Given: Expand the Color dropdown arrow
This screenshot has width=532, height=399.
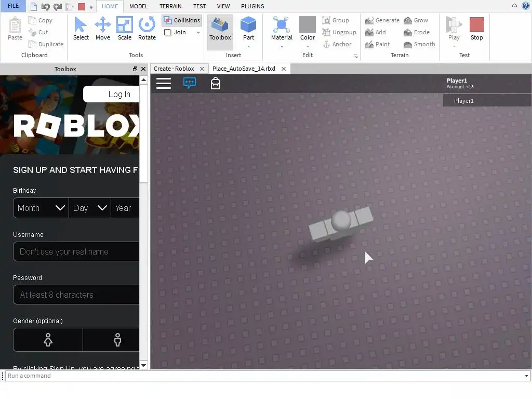Looking at the screenshot, I should pyautogui.click(x=308, y=46).
